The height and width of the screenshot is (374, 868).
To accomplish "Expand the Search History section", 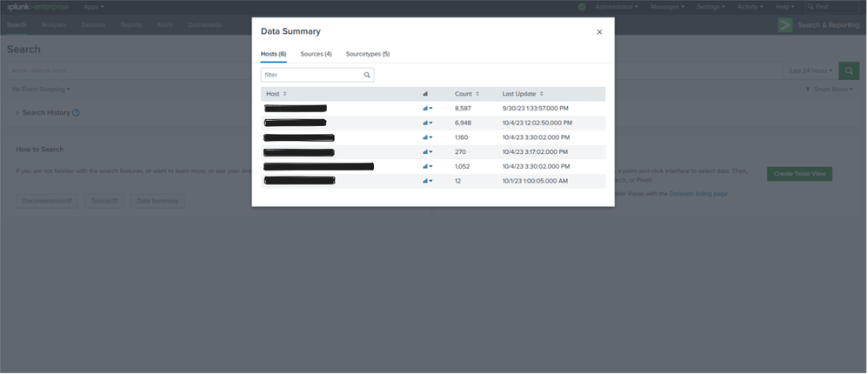I will [17, 113].
